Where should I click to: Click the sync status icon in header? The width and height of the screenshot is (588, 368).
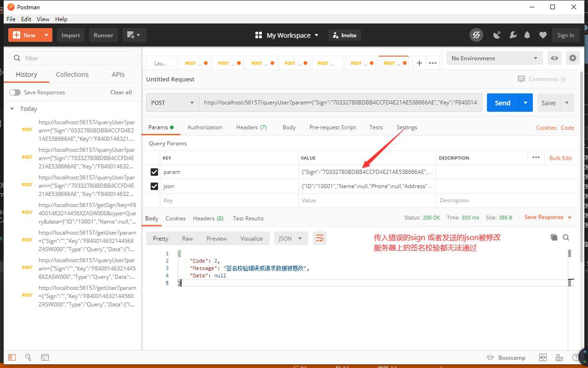tap(476, 35)
